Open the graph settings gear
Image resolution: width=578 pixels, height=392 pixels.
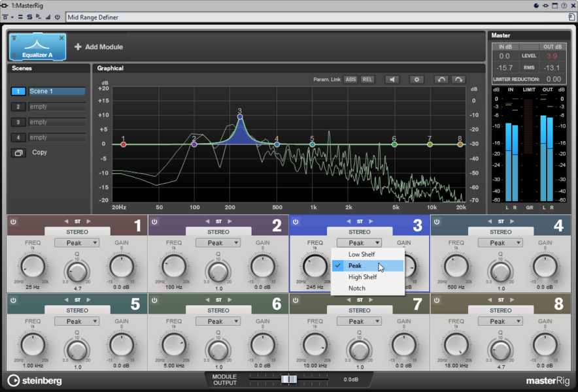pyautogui.click(x=416, y=80)
